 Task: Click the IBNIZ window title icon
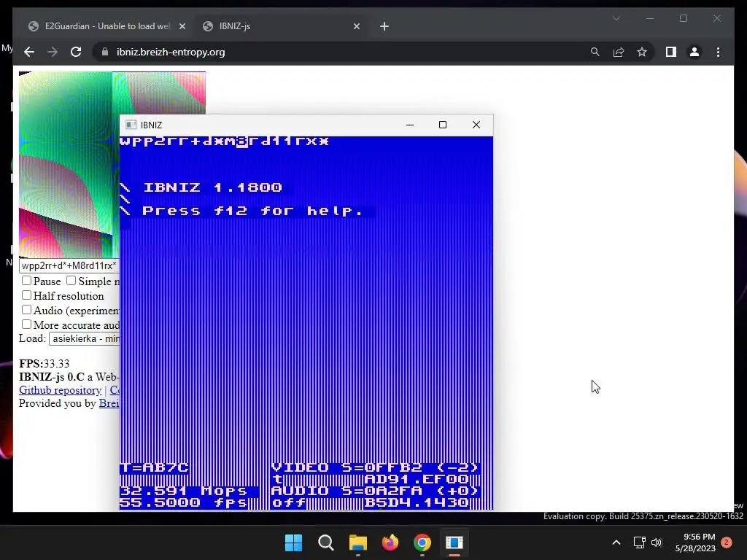pos(131,125)
